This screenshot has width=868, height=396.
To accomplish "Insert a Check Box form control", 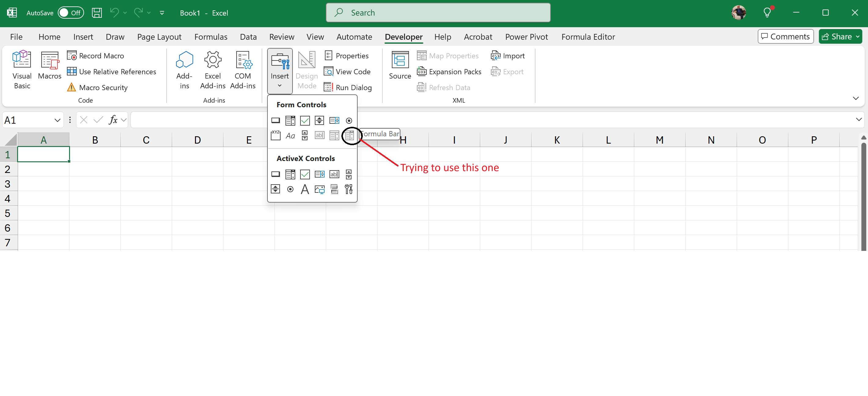I will 305,120.
